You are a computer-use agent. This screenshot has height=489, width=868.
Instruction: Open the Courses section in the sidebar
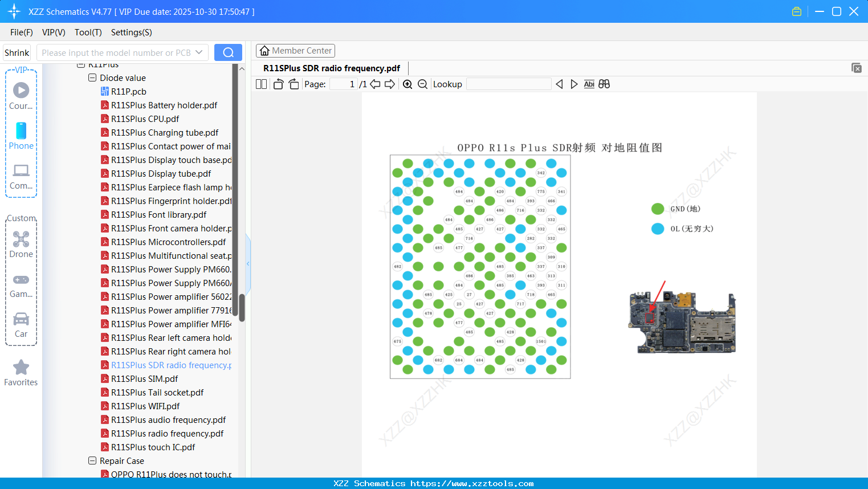point(21,96)
